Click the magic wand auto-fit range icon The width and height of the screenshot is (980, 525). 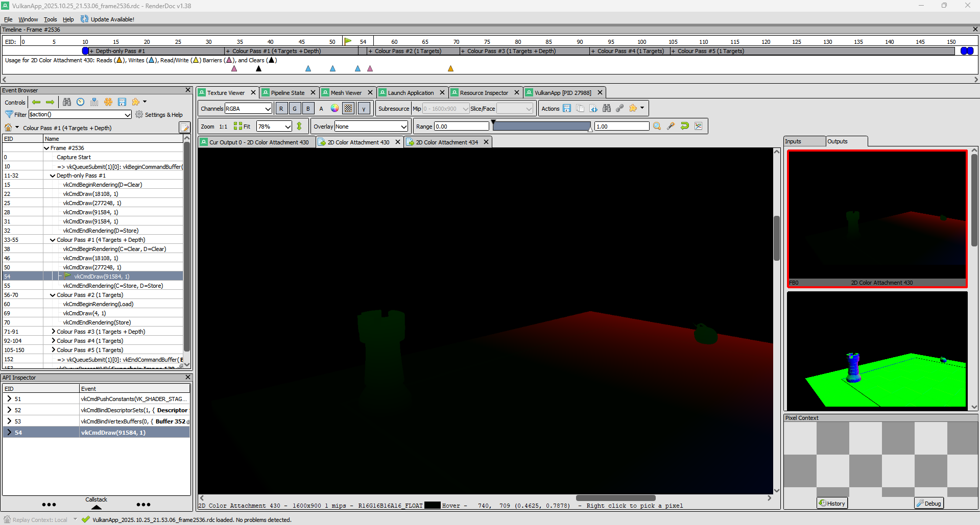click(x=671, y=126)
